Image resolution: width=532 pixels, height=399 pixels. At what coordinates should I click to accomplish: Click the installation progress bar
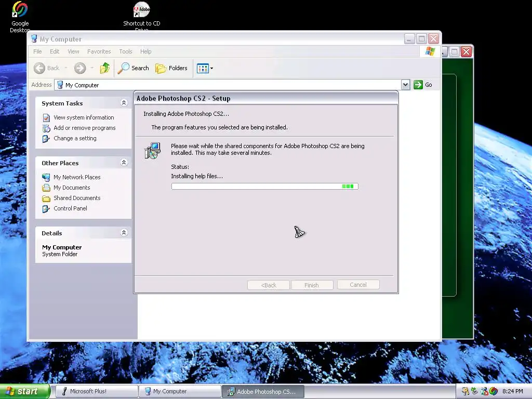(264, 187)
